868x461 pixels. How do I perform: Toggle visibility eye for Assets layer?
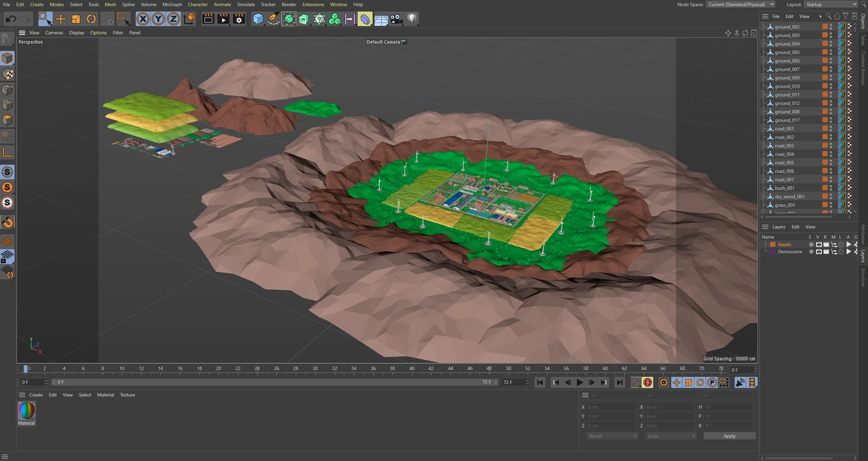pos(818,244)
